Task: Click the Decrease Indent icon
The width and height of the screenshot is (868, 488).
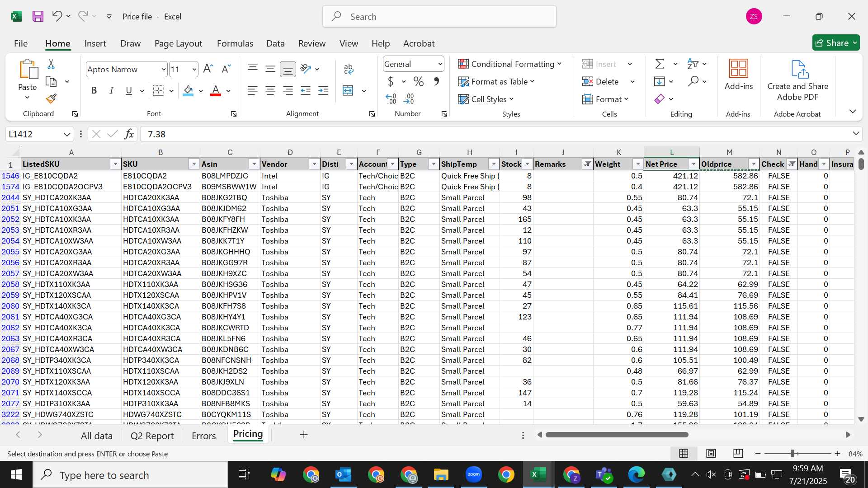Action: tap(306, 91)
